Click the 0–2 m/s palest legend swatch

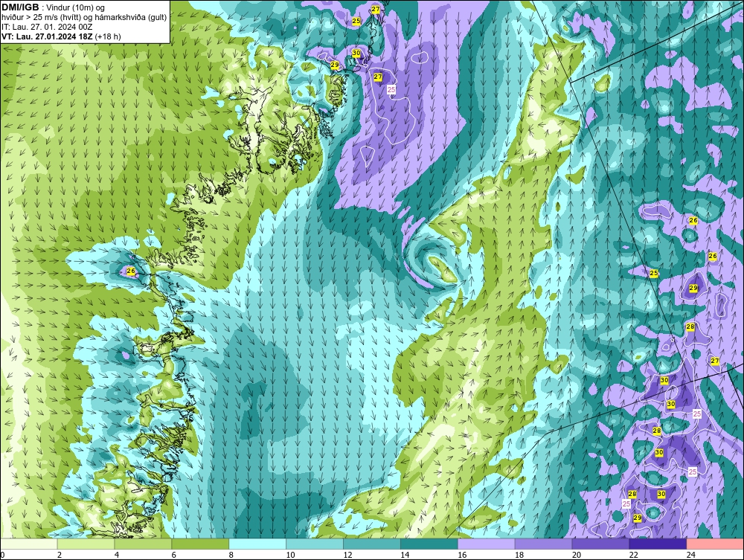point(28,544)
